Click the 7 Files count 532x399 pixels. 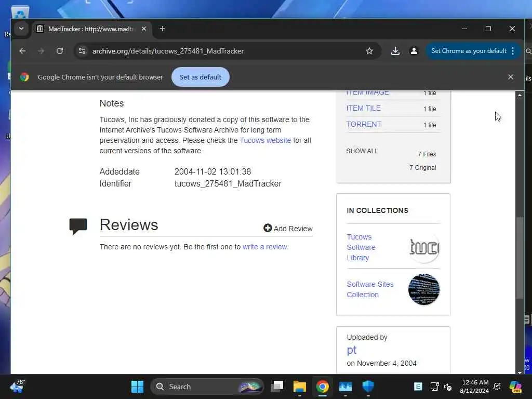click(427, 154)
